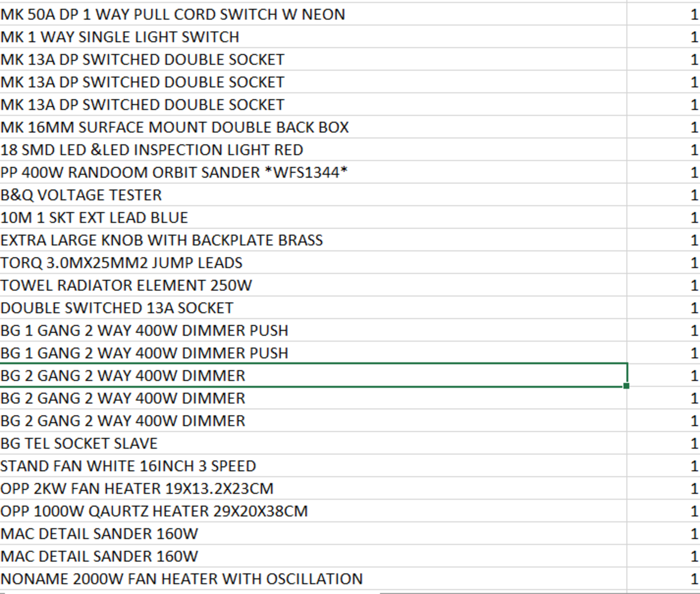
Task: Click the 18 SMD LED inspection light red cell
Action: tap(313, 150)
